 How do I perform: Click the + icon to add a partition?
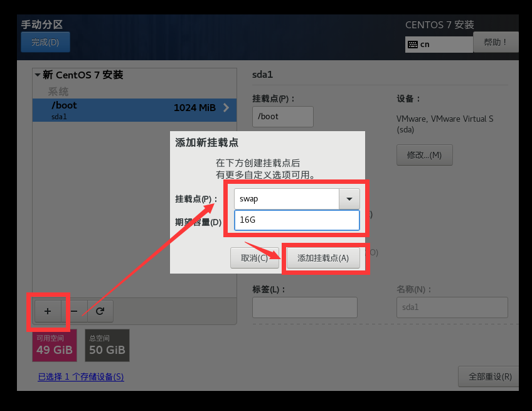(48, 311)
